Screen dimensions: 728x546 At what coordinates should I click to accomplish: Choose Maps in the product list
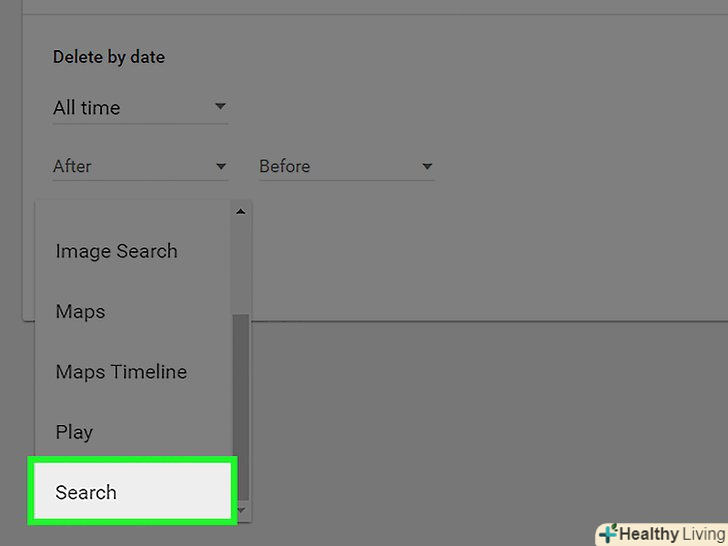tap(80, 312)
